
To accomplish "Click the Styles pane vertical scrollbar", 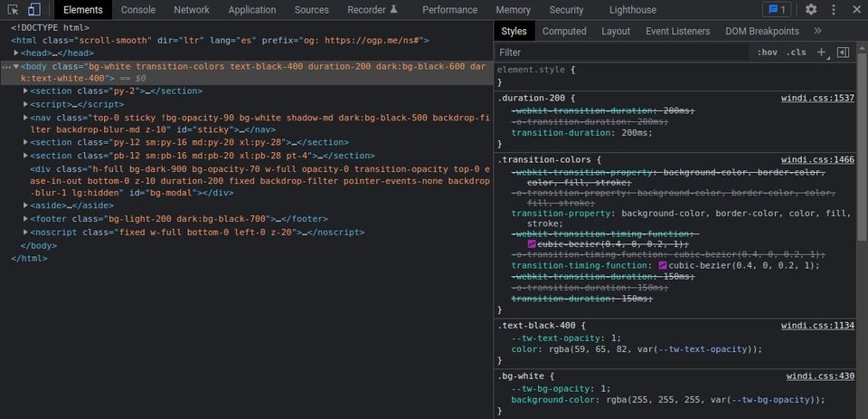I will pos(862,147).
